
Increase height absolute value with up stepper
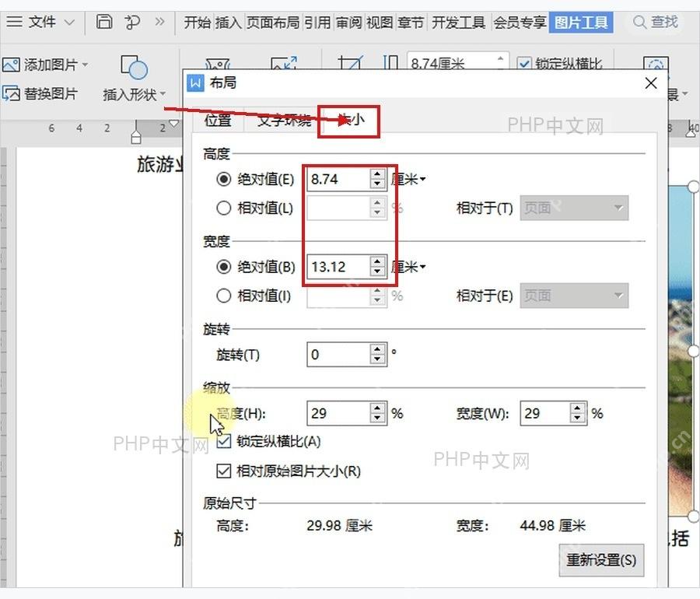[x=378, y=173]
